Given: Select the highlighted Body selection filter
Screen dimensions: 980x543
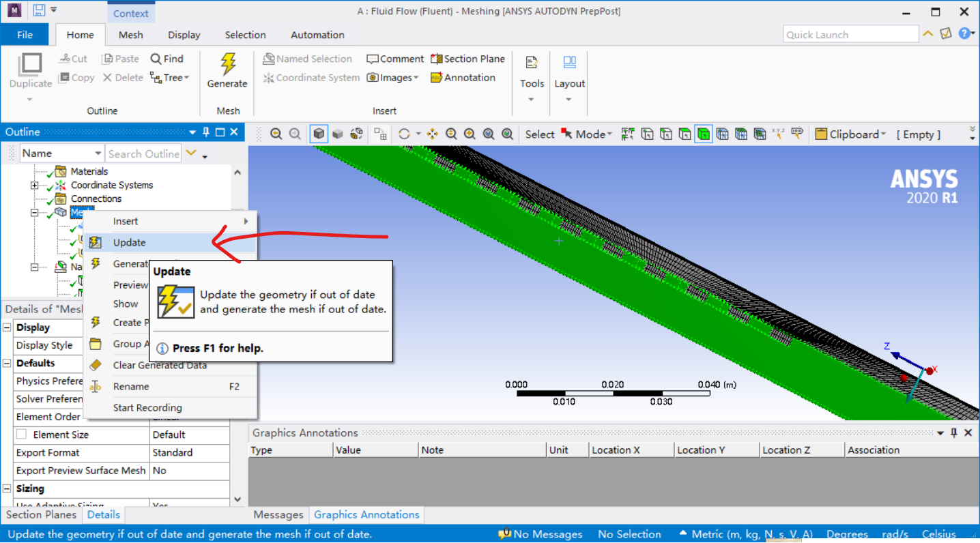Looking at the screenshot, I should coord(704,134).
